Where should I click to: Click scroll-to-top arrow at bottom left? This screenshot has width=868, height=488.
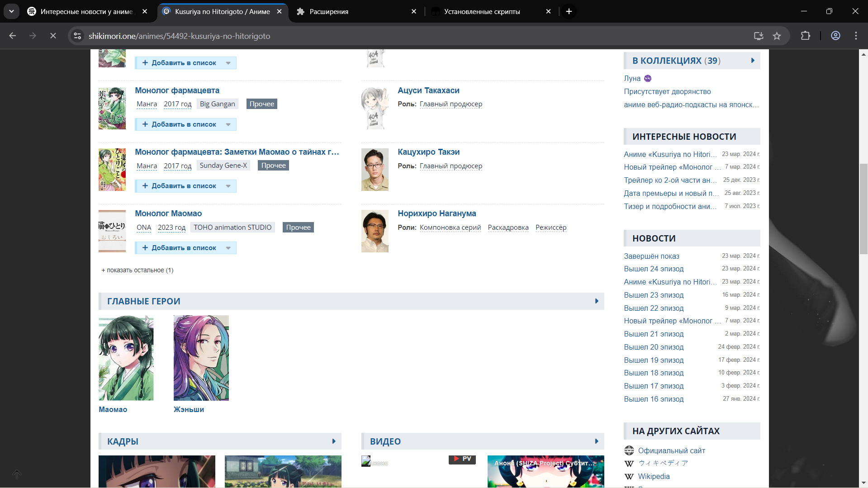[17, 474]
